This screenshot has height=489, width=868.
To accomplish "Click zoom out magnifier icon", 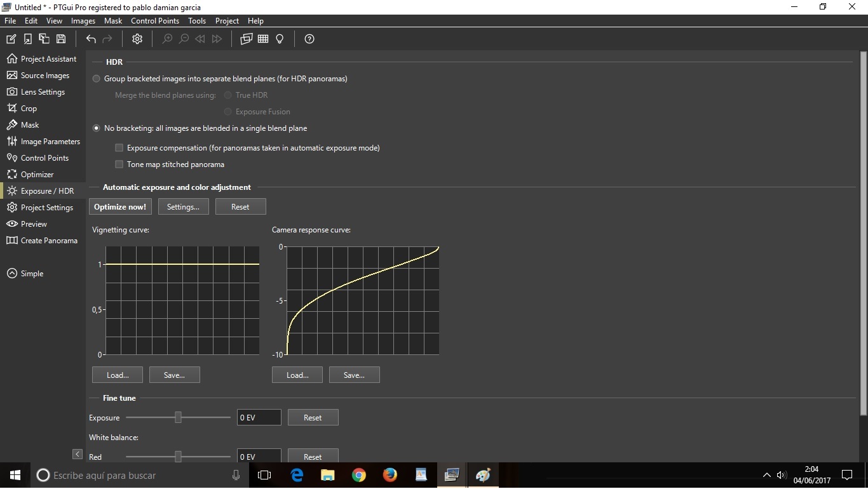I will click(184, 39).
